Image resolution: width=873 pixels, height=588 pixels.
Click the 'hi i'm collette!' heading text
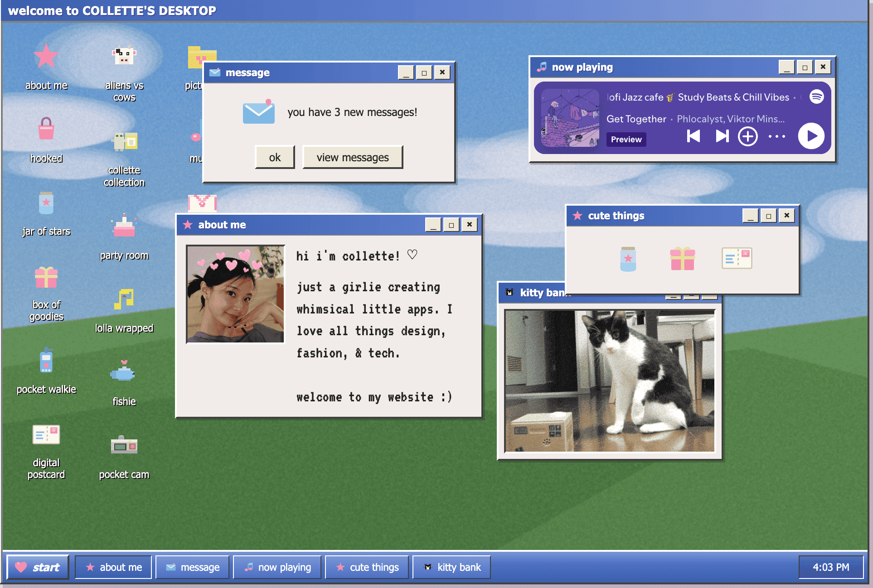(356, 255)
